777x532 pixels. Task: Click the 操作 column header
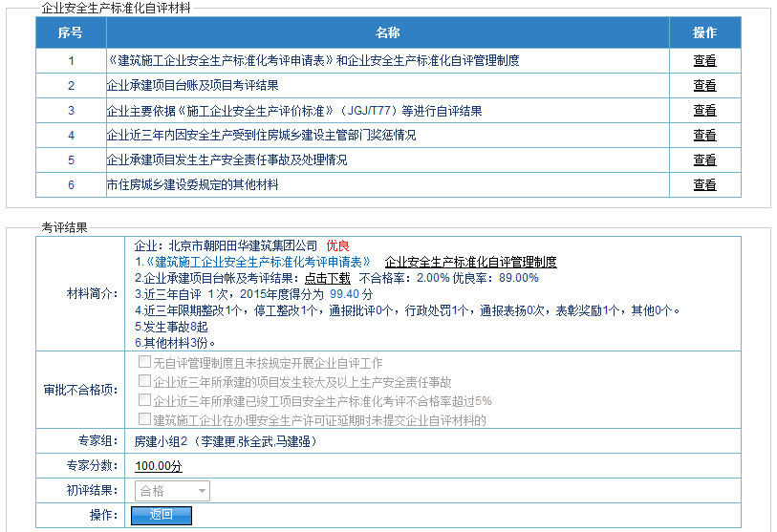704,33
